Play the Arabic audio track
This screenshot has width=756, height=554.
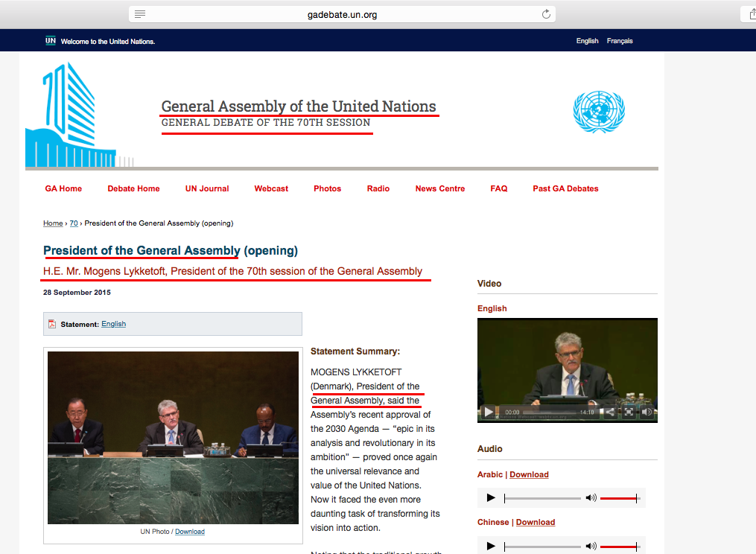click(491, 497)
